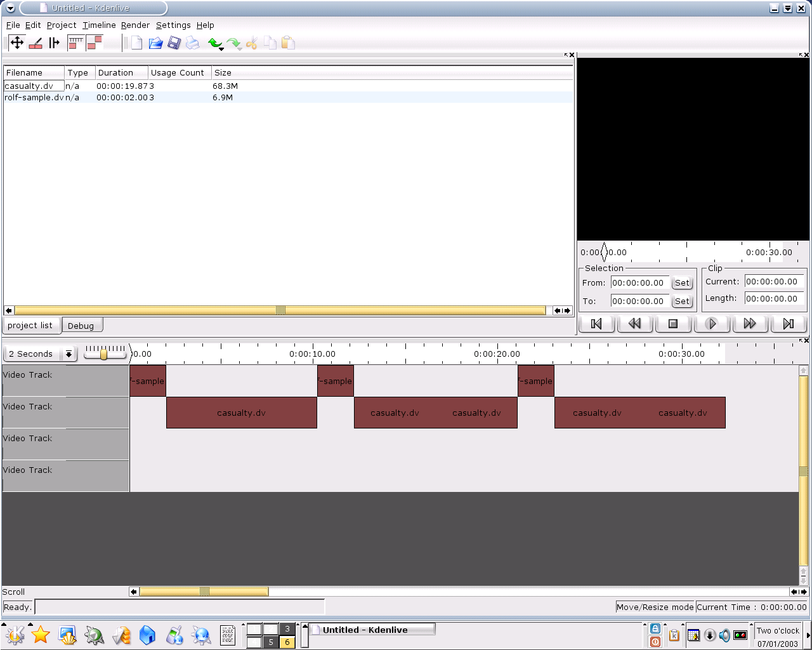This screenshot has height=650, width=812.
Task: Click the New document icon
Action: [x=136, y=43]
